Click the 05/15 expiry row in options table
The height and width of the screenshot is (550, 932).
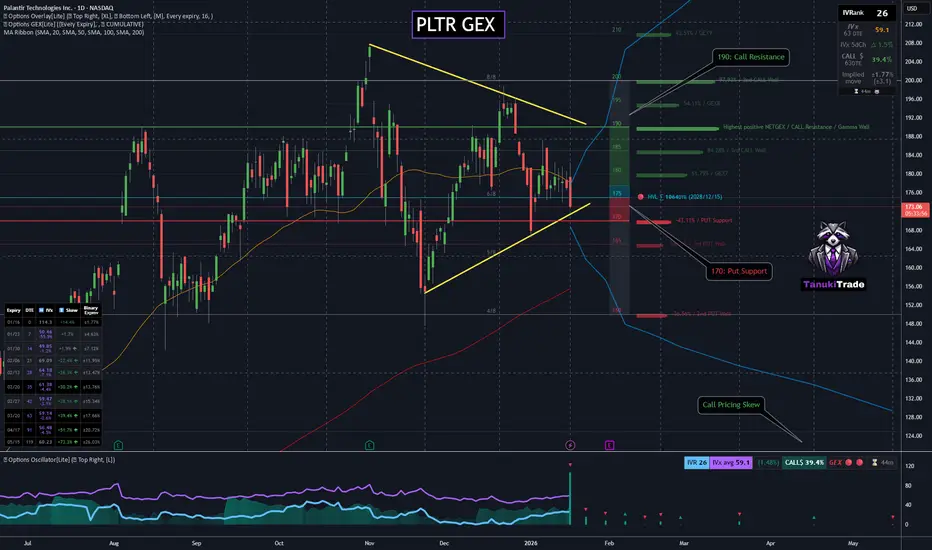53,442
